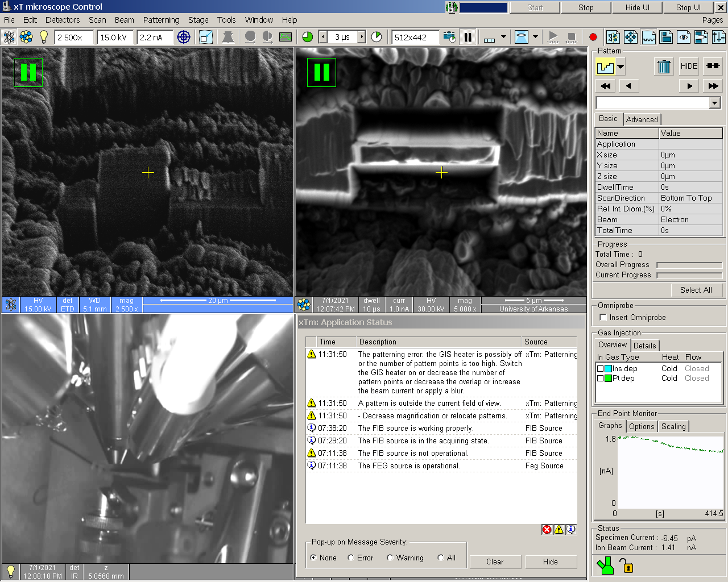Open the Patterning menu
The height and width of the screenshot is (582, 728).
coord(161,20)
